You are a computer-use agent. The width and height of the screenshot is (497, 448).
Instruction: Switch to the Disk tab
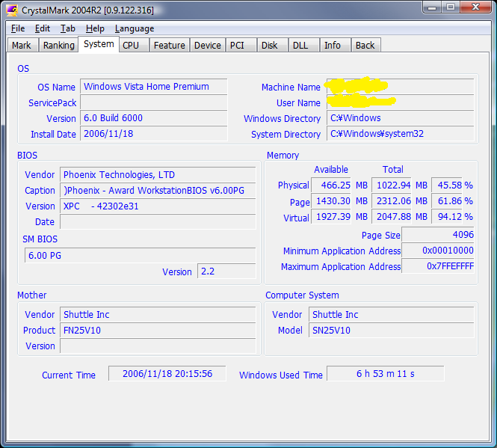273,45
